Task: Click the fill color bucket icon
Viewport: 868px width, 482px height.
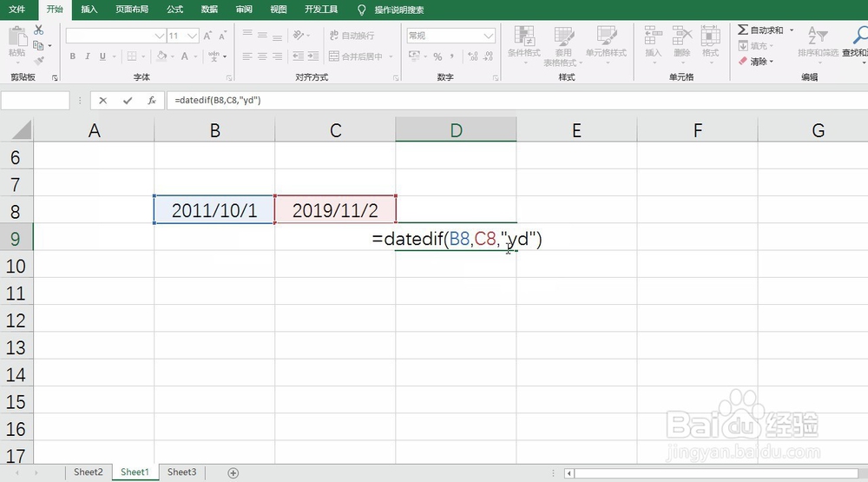Action: tap(161, 56)
